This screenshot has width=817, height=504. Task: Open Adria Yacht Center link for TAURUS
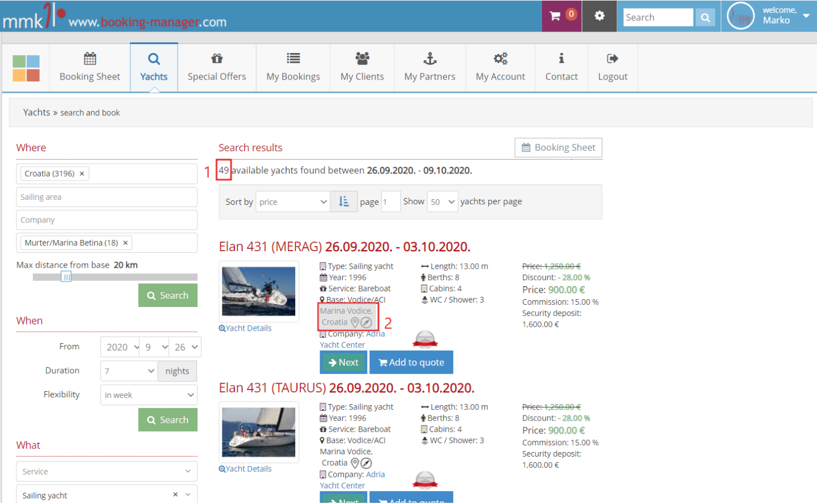pos(352,480)
